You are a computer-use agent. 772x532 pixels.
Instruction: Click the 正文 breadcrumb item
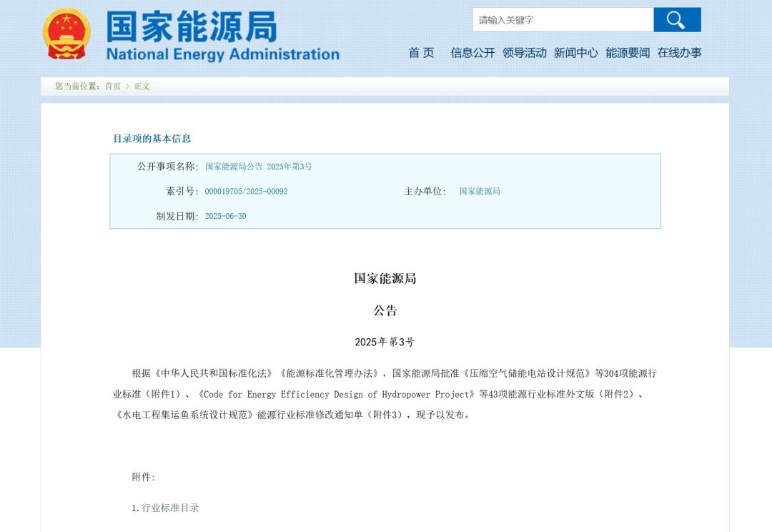coord(142,87)
